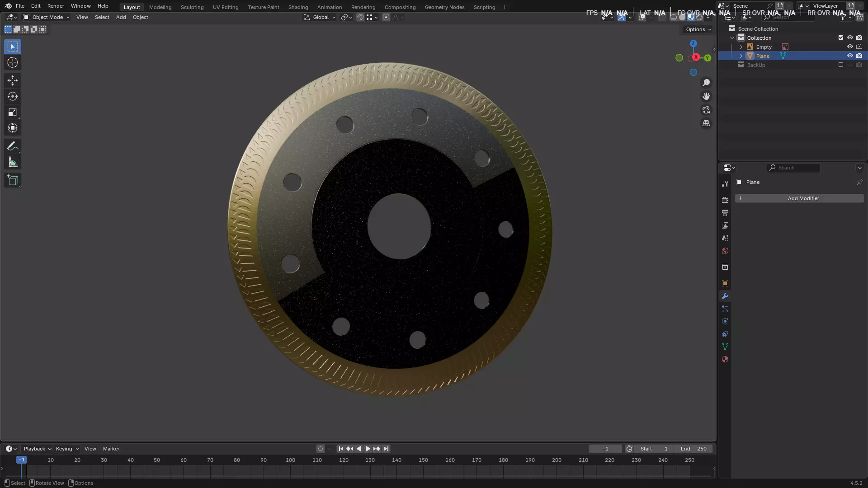Image resolution: width=868 pixels, height=488 pixels.
Task: Toggle Empty render camera icon
Action: tap(859, 47)
